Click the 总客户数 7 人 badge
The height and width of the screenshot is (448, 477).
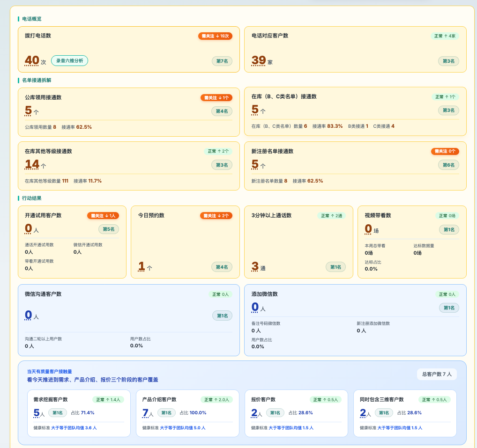tap(437, 374)
